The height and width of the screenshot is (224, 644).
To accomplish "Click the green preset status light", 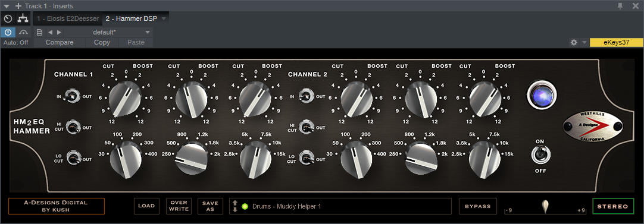I will (245, 206).
